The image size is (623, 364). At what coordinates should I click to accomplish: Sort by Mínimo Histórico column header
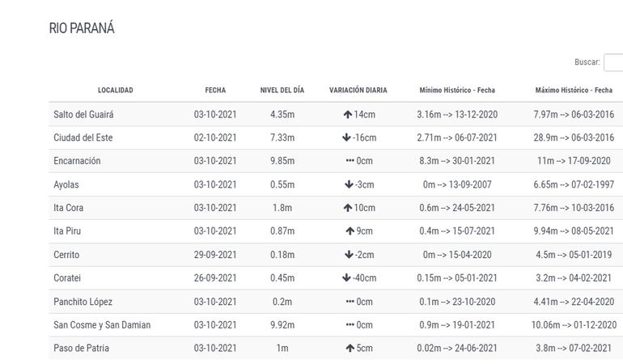457,90
